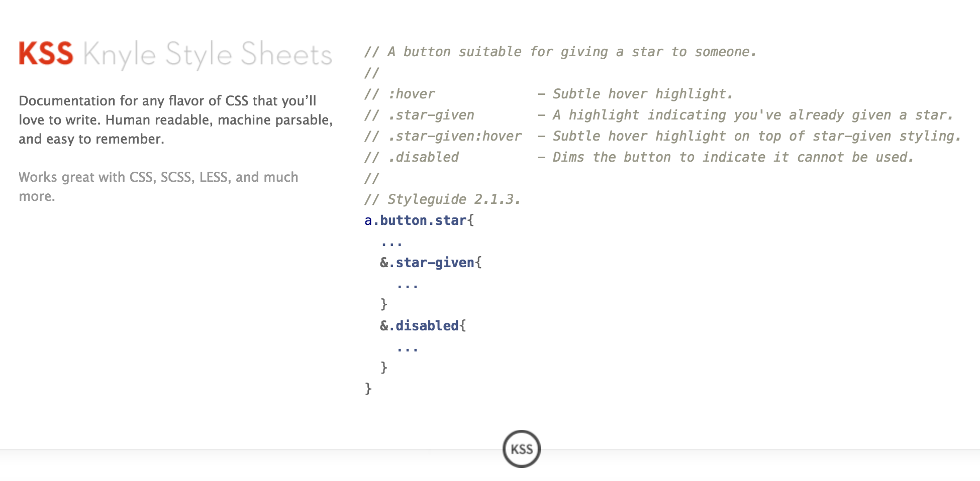
Task: Click the 'Dims the button' description text
Action: (733, 157)
